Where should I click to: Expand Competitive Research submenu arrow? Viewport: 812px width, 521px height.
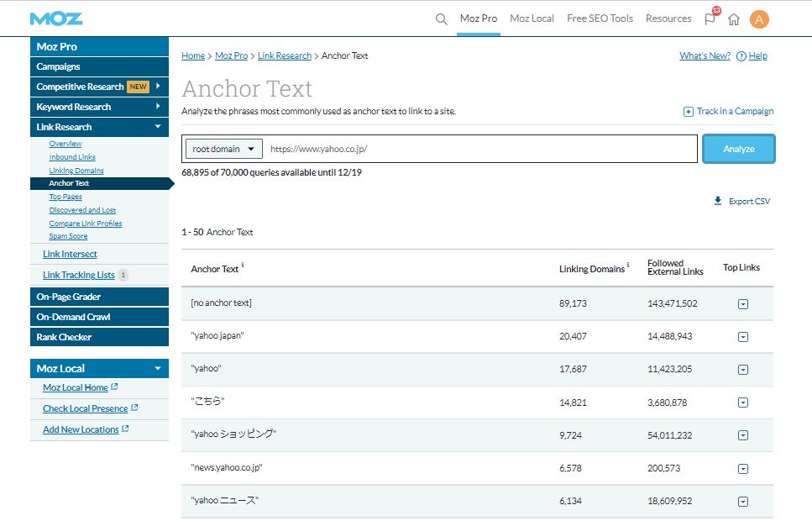click(158, 86)
